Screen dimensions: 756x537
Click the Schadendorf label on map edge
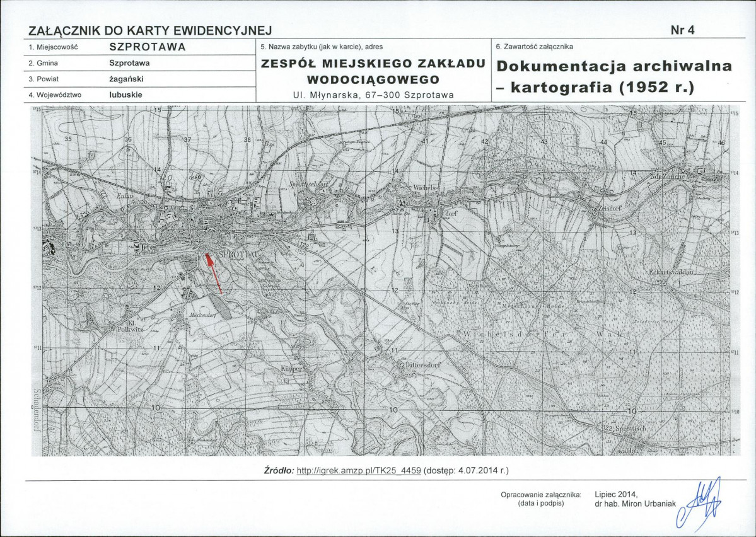tap(37, 410)
